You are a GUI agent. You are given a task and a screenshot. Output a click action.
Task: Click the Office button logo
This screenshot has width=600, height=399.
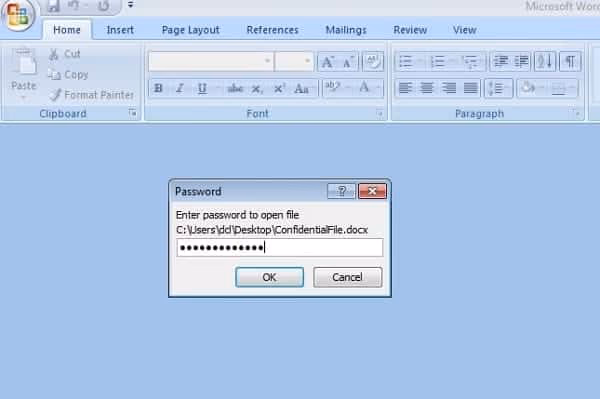[18, 15]
